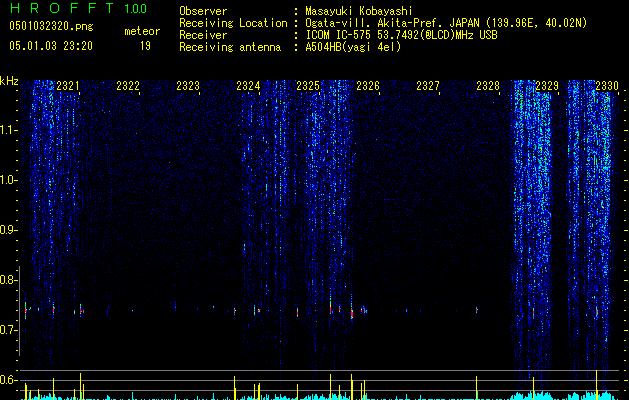The width and height of the screenshot is (629, 400).
Task: Click the 1.0 frequency axis label
Action: [9, 180]
